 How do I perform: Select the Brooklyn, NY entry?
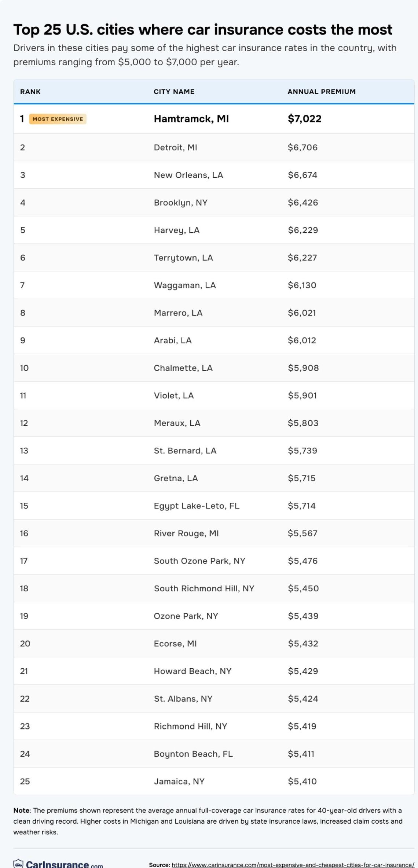(x=180, y=203)
